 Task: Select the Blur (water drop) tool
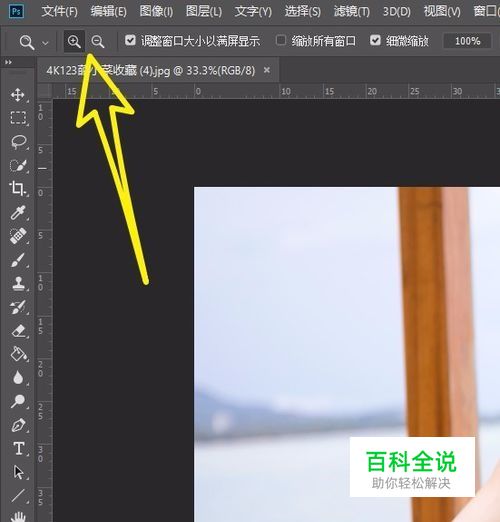click(x=18, y=378)
